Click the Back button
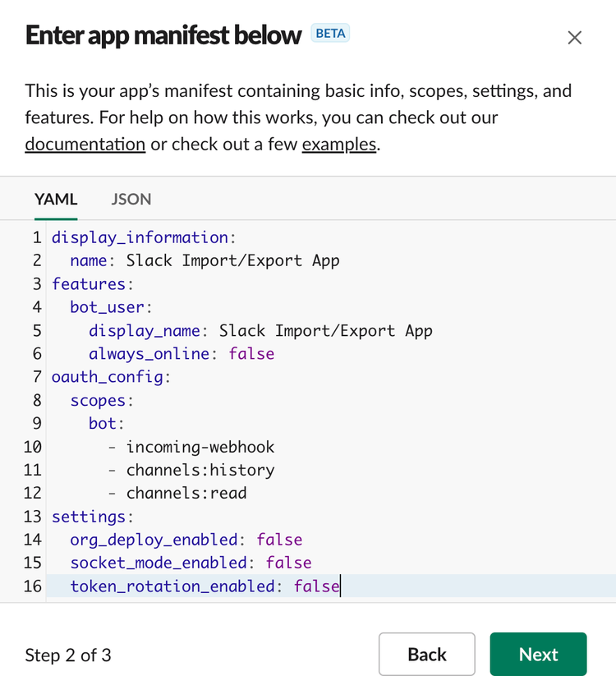Viewport: 616px width, 699px height. pyautogui.click(x=426, y=655)
